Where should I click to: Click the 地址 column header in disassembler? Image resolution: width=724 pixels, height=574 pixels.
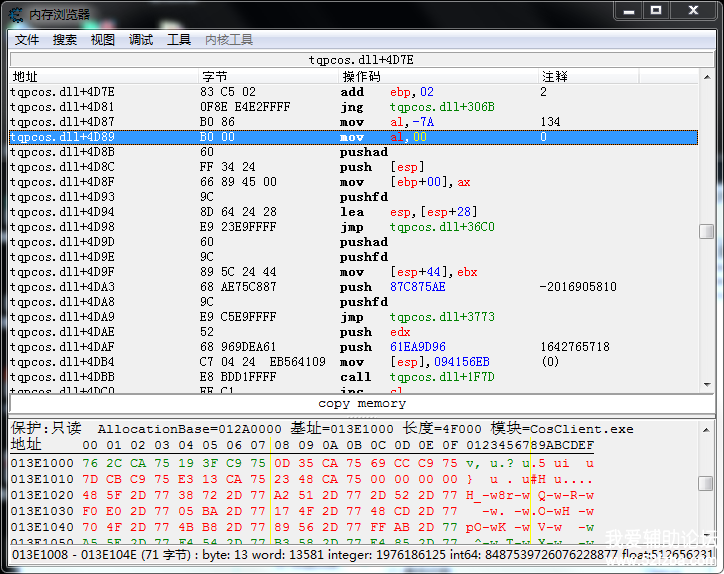[x=104, y=76]
